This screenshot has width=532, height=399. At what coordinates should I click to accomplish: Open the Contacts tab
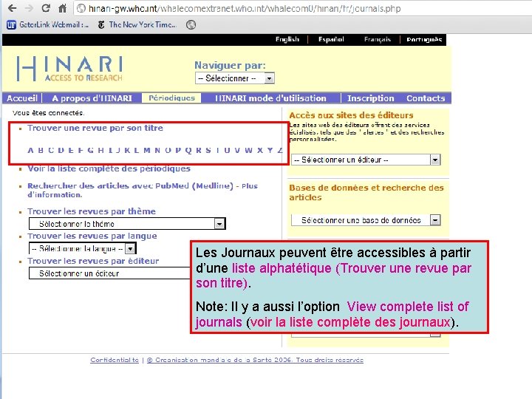[x=426, y=98]
